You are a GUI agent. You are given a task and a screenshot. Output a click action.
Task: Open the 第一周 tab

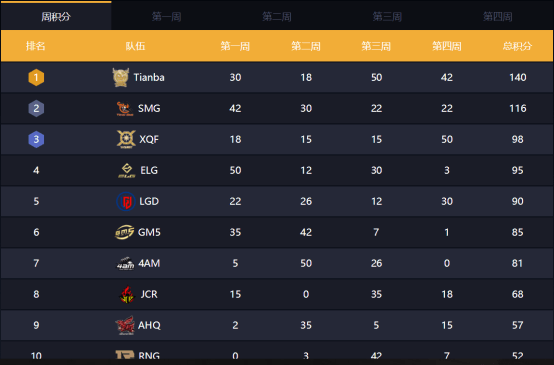coord(166,16)
